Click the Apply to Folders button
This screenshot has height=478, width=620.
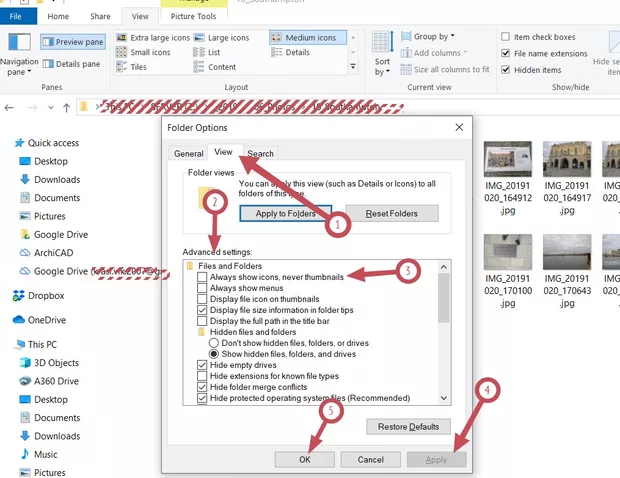click(285, 214)
